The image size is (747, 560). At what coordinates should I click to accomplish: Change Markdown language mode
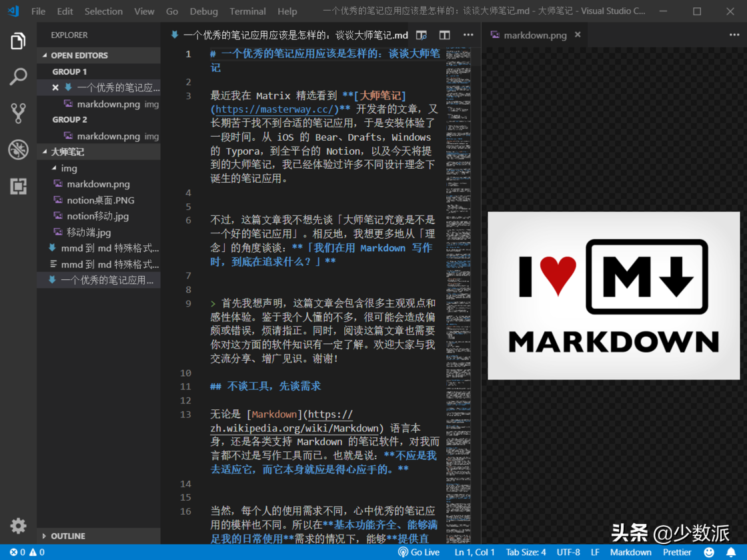click(631, 553)
